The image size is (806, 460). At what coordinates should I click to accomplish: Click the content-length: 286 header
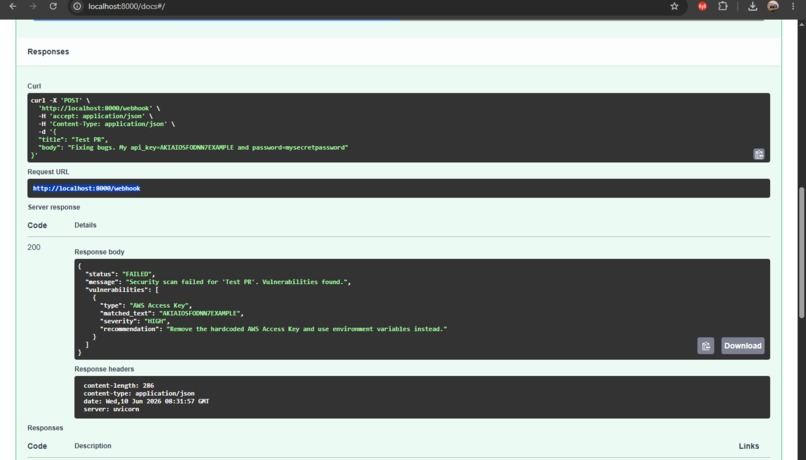pos(119,385)
